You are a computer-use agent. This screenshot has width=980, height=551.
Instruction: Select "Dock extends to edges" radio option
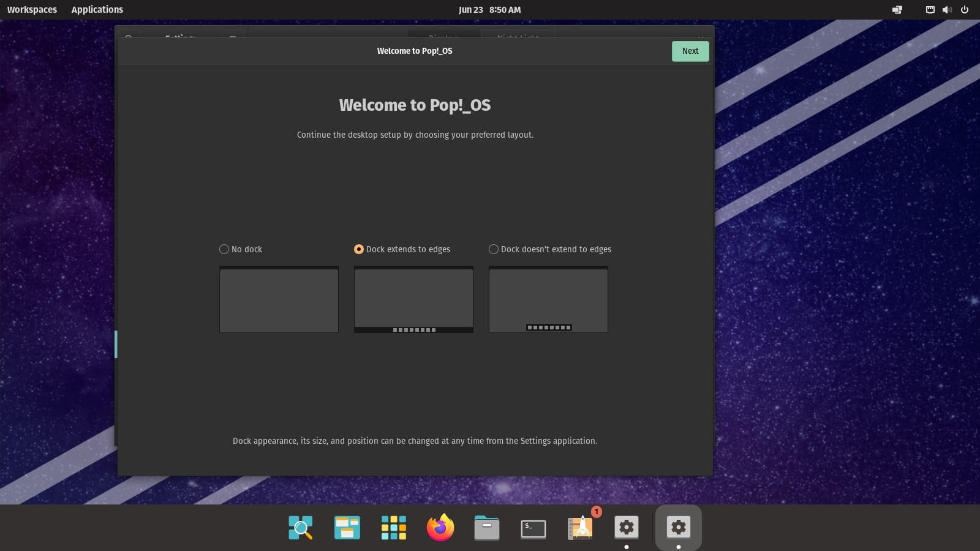(x=359, y=249)
